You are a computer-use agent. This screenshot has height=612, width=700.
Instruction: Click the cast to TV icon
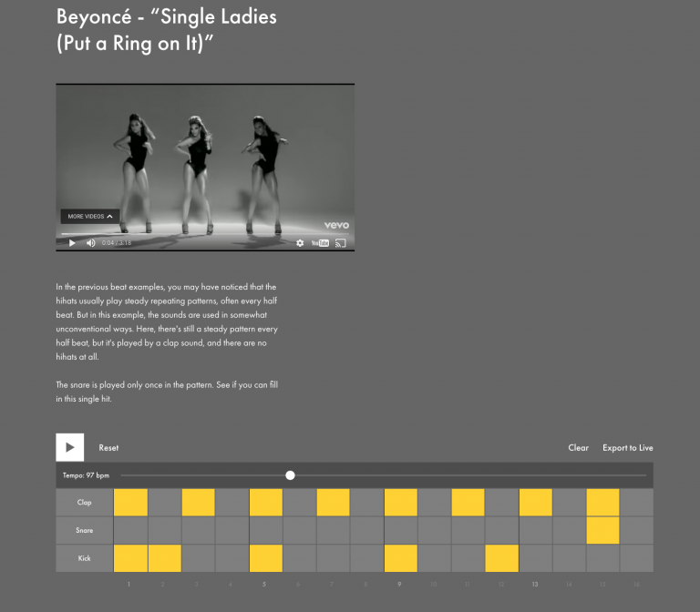point(341,243)
